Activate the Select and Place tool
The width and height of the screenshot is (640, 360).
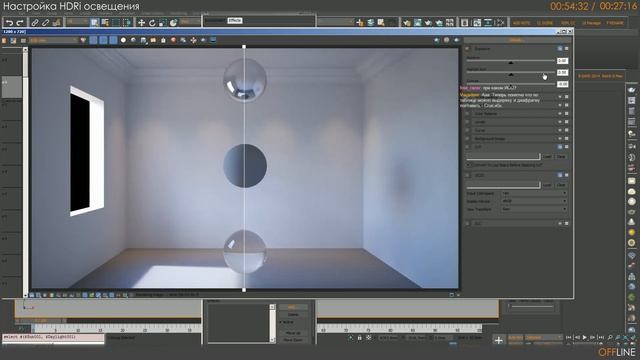pyautogui.click(x=173, y=23)
